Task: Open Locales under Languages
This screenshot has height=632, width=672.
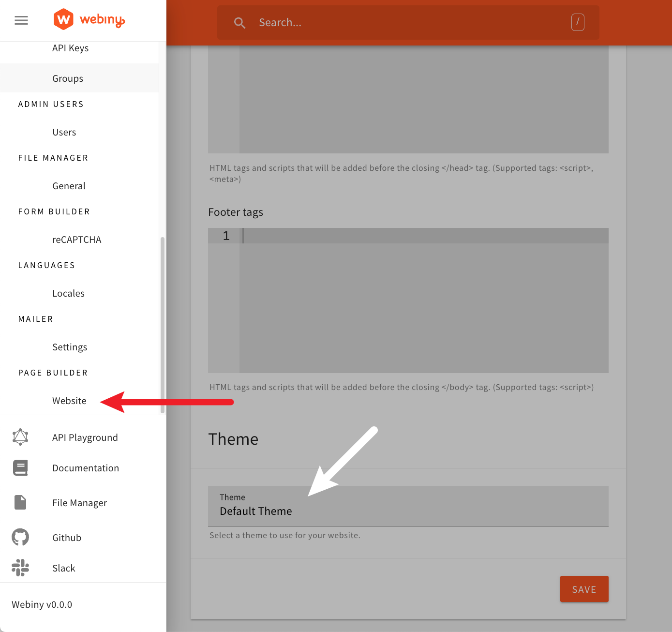Action: click(68, 293)
